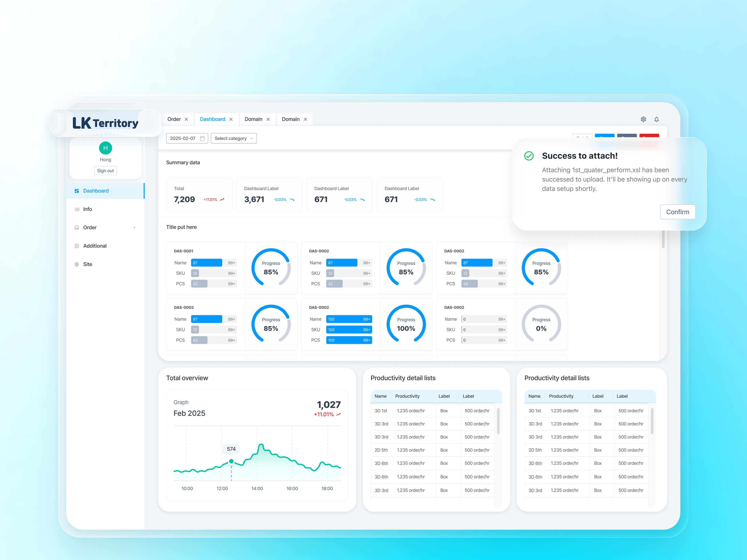Image resolution: width=747 pixels, height=560 pixels.
Task: Select Site in the sidebar menu
Action: point(105,264)
